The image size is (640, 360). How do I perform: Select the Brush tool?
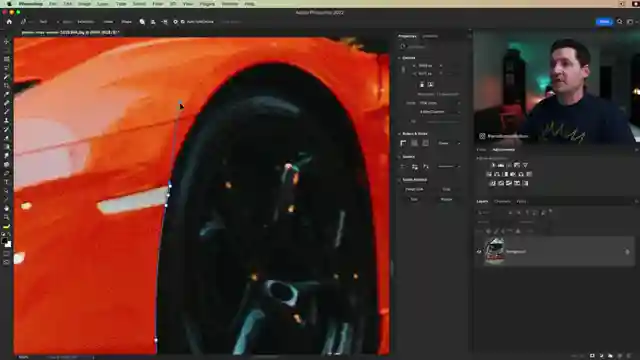point(7,112)
